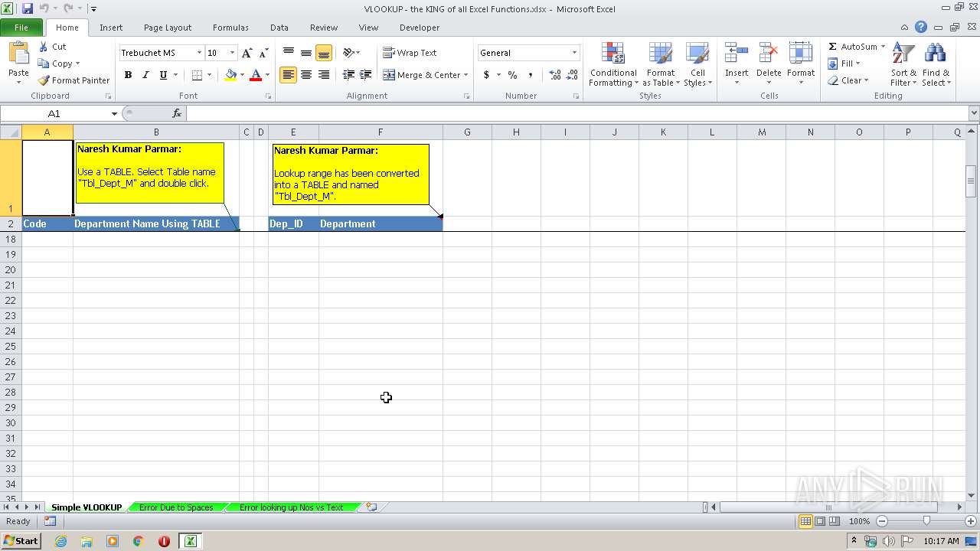
Task: Click the Save icon in quick access toolbar
Action: 28,8
